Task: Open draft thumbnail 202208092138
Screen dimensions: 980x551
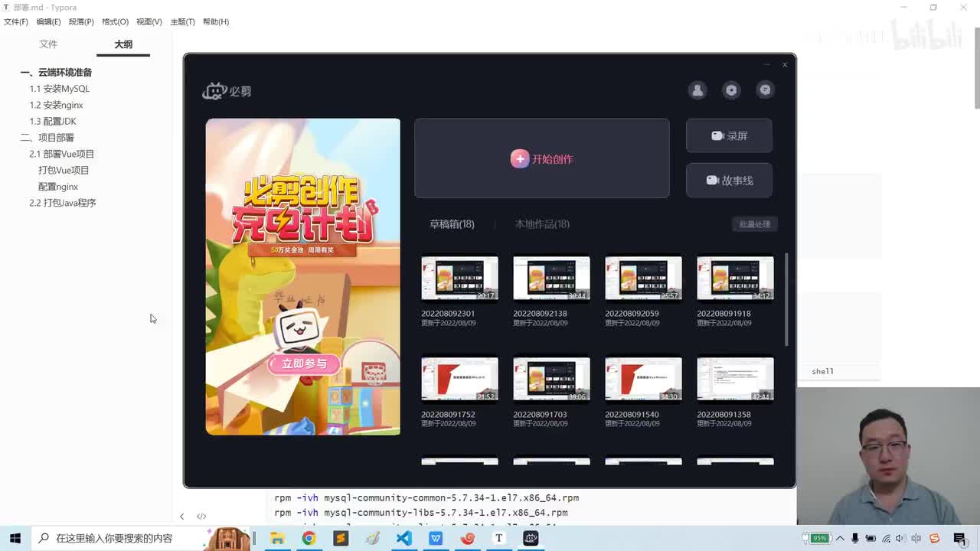Action: [551, 279]
